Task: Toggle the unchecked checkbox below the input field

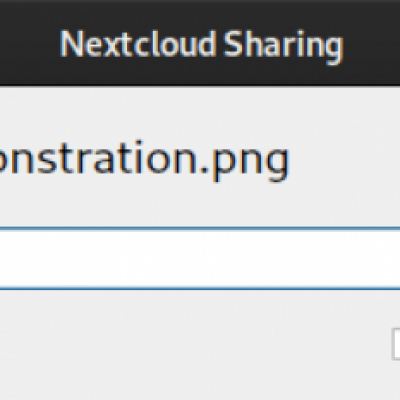Action: click(x=396, y=344)
